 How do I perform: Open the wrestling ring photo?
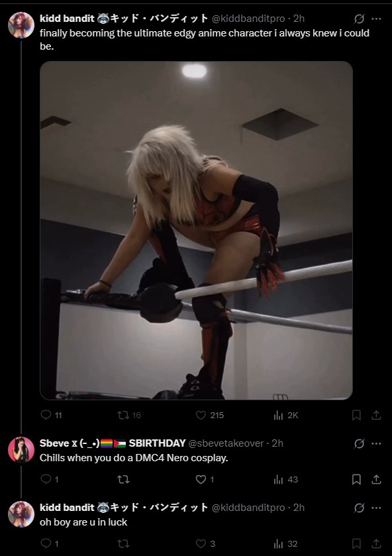tap(197, 231)
